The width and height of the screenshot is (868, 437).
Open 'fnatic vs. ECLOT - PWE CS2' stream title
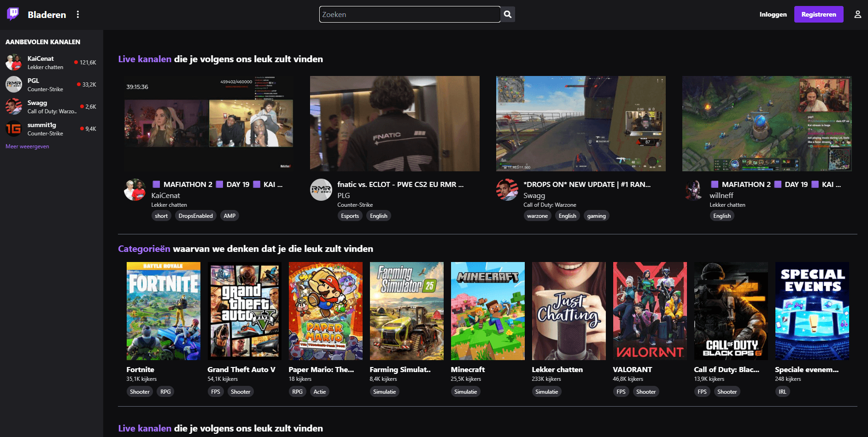tap(400, 184)
